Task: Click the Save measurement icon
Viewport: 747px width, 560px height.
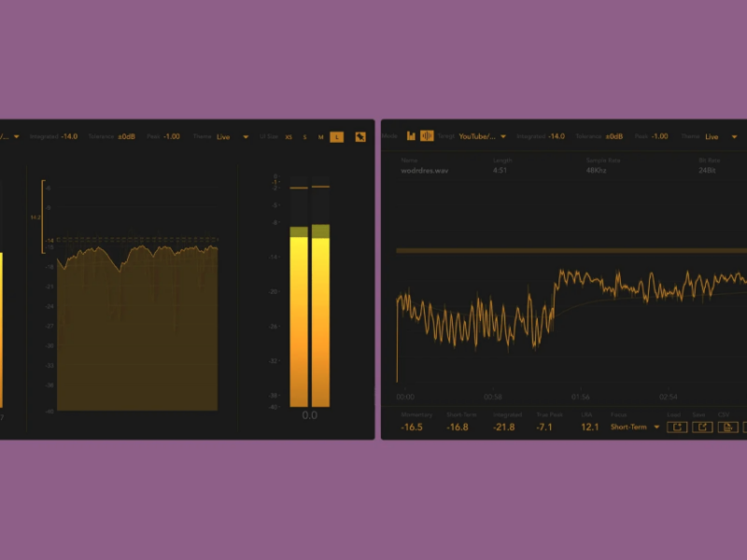Action: (x=704, y=426)
